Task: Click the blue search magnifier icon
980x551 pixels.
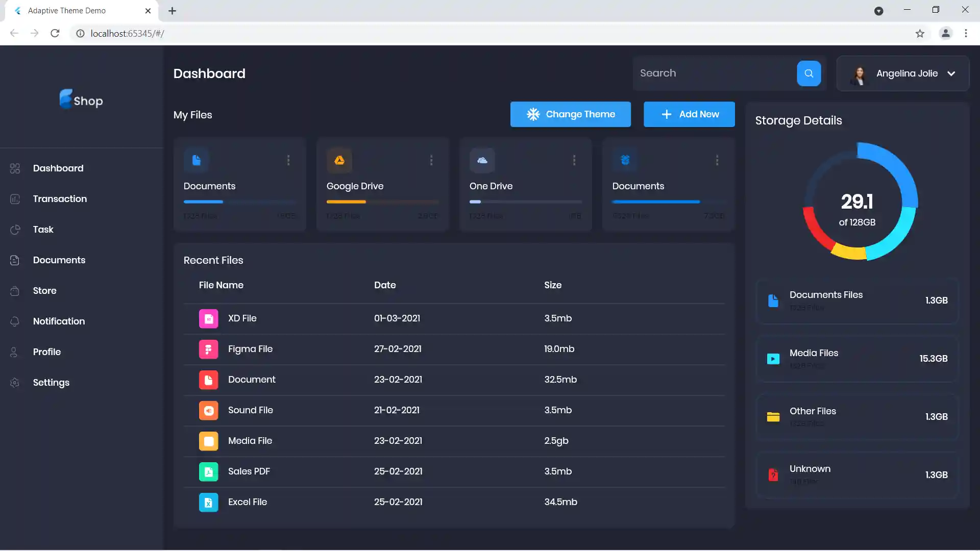Action: click(808, 73)
